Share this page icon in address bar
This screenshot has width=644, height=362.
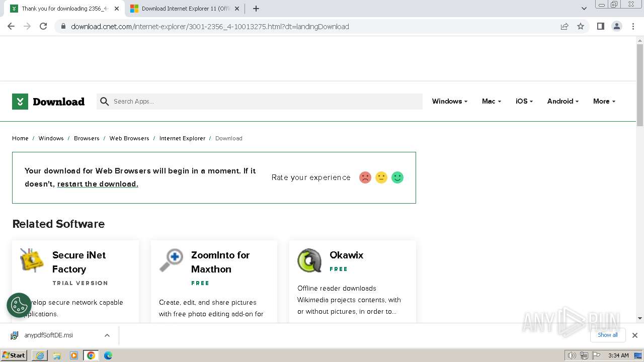565,27
